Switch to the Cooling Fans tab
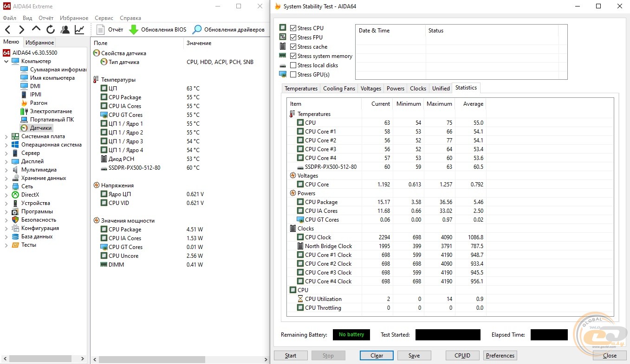 (339, 89)
